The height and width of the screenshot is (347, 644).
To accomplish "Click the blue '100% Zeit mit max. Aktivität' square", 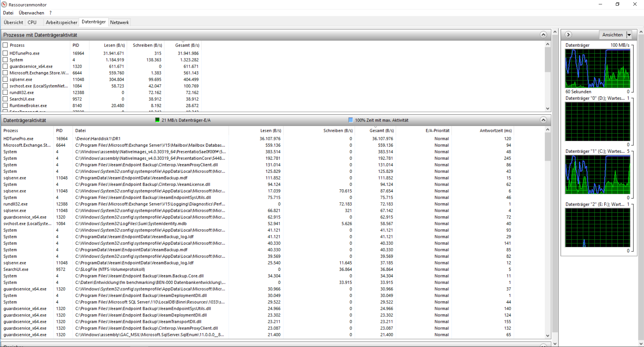I will tap(350, 120).
